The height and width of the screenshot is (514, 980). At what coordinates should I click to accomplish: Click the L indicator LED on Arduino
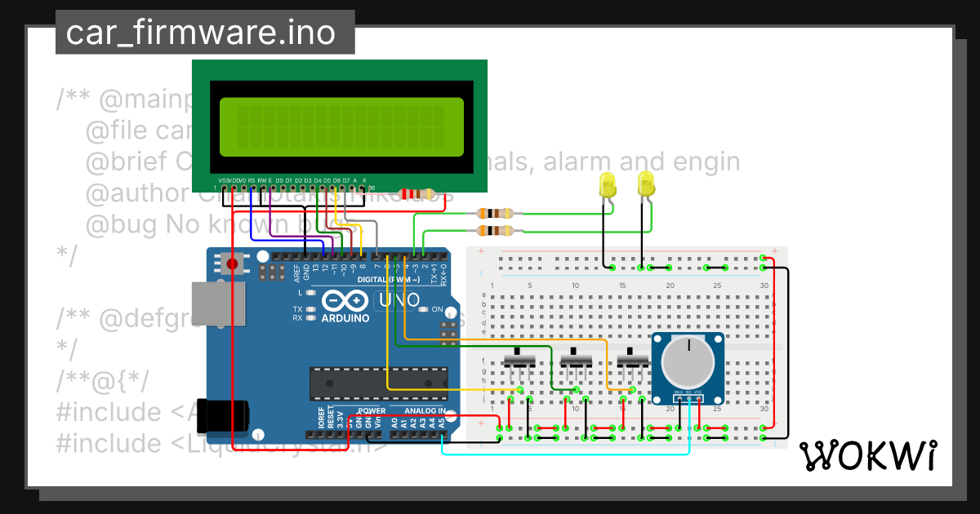pyautogui.click(x=310, y=292)
